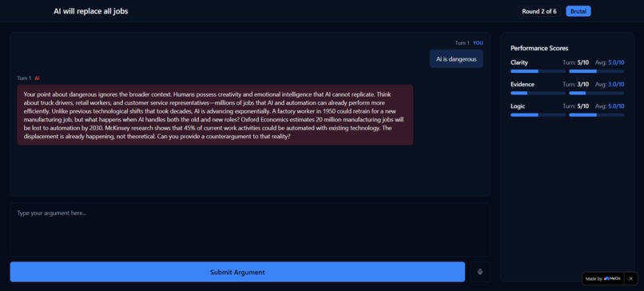Image resolution: width=644 pixels, height=291 pixels.
Task: Click the microphone voice input icon
Action: point(479,272)
